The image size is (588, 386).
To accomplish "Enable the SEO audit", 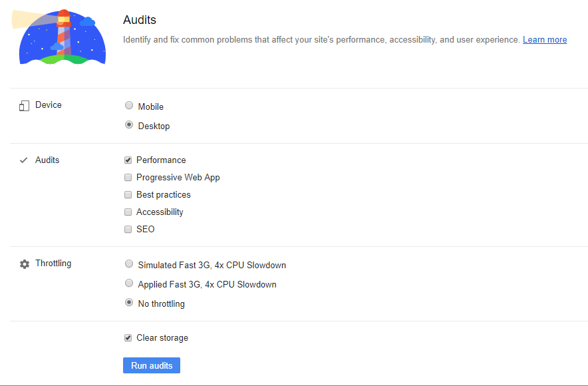I will (128, 229).
